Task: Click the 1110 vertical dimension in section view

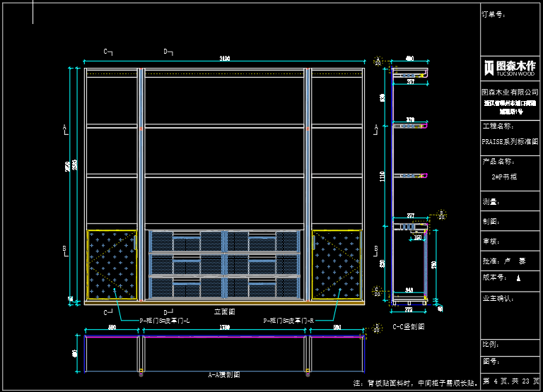Action: 383,177
